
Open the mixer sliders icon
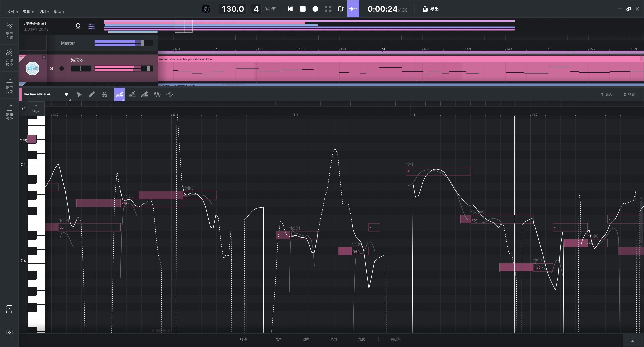[91, 26]
